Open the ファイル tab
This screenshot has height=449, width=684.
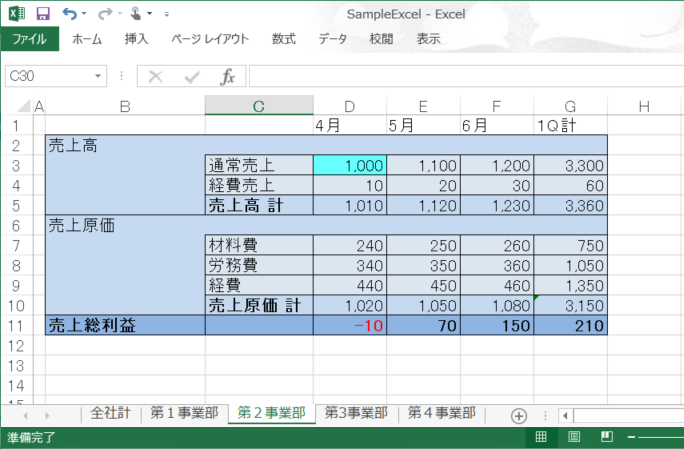[x=29, y=39]
